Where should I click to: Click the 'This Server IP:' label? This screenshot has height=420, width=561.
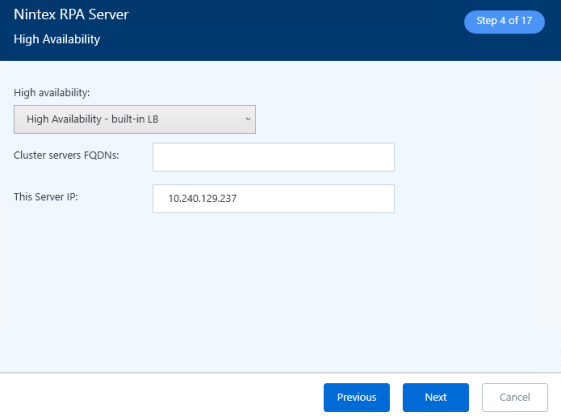[x=46, y=197]
